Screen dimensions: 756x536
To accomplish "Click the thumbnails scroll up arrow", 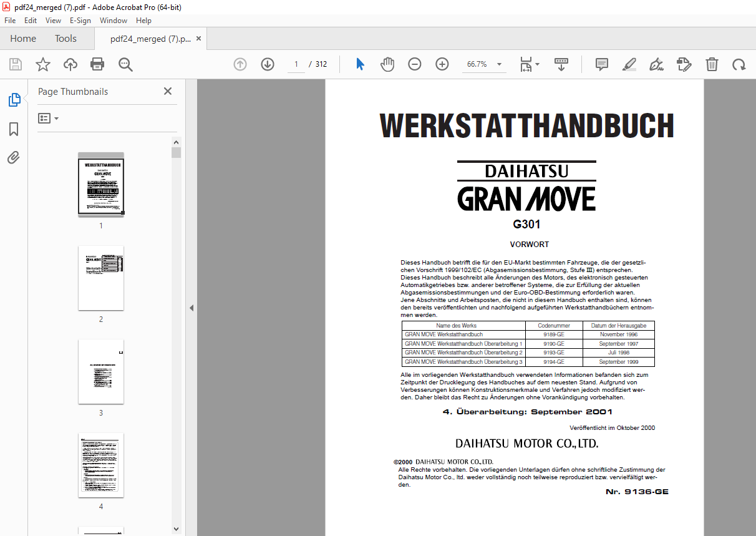I will [x=176, y=142].
